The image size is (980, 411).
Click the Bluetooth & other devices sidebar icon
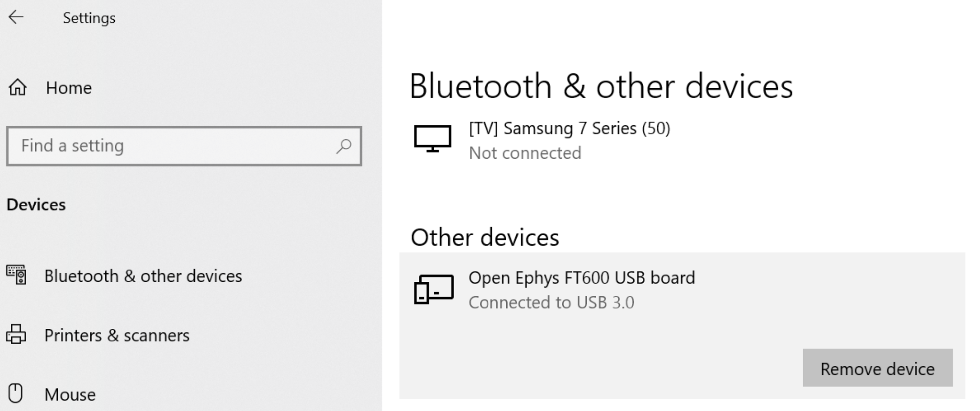point(17,275)
